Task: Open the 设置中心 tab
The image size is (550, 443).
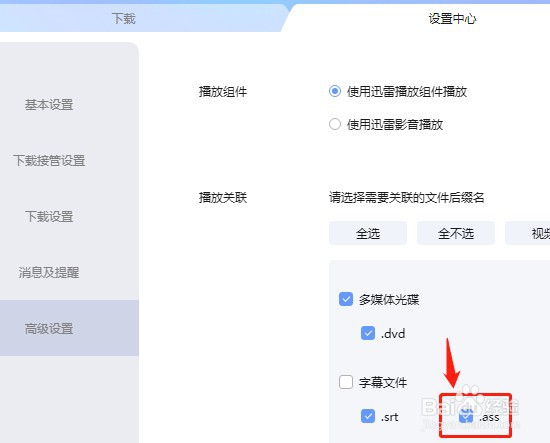Action: click(452, 18)
